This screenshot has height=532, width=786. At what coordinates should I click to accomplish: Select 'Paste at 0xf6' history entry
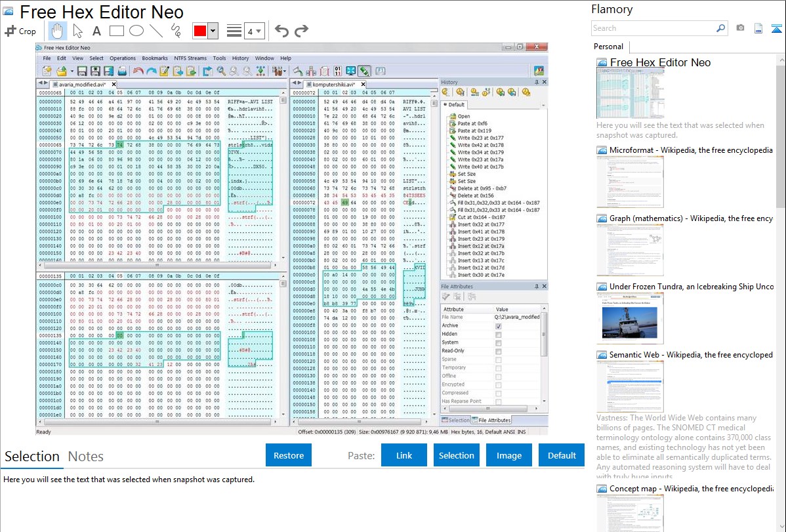click(x=472, y=123)
